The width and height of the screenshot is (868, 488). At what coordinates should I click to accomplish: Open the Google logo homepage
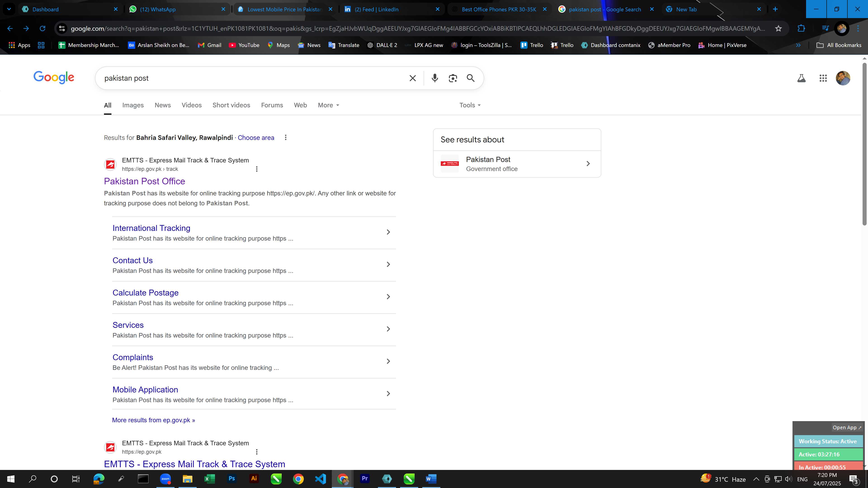pyautogui.click(x=54, y=77)
